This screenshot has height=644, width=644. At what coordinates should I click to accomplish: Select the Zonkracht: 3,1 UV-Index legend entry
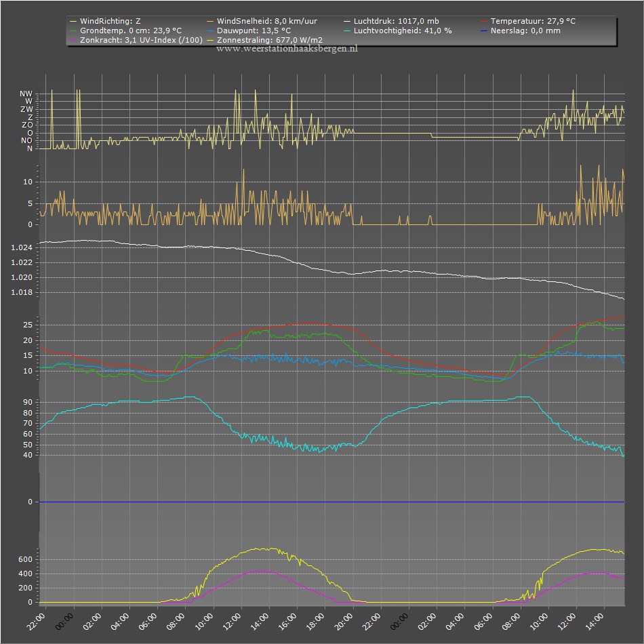tap(136, 40)
